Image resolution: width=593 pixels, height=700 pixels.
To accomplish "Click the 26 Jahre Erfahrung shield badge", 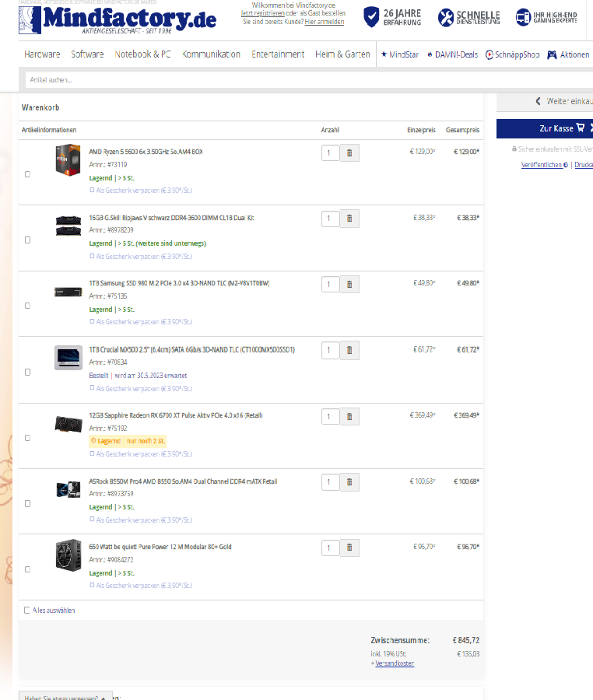I will [x=392, y=17].
